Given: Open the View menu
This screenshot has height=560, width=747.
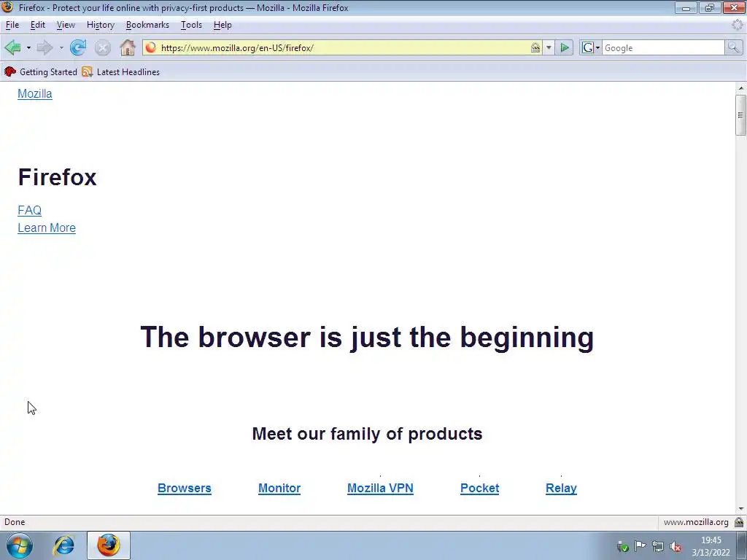Looking at the screenshot, I should point(66,25).
